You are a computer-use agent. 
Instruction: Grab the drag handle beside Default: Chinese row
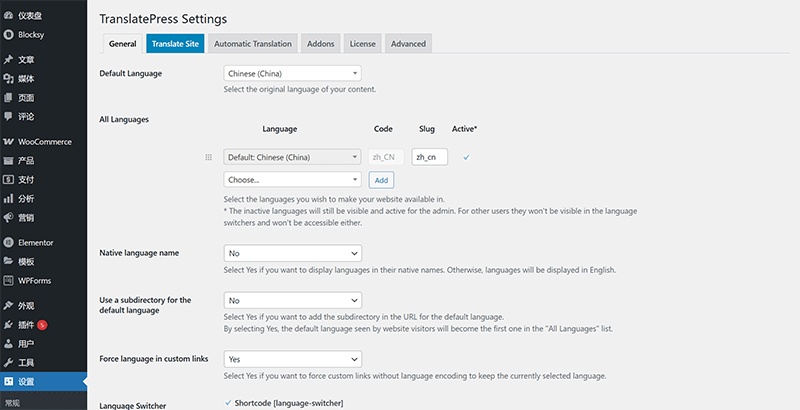click(209, 157)
